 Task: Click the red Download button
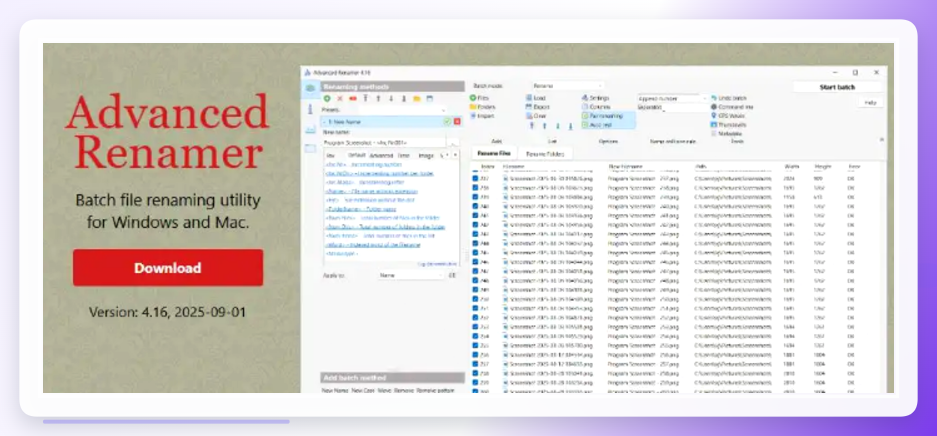pyautogui.click(x=168, y=268)
